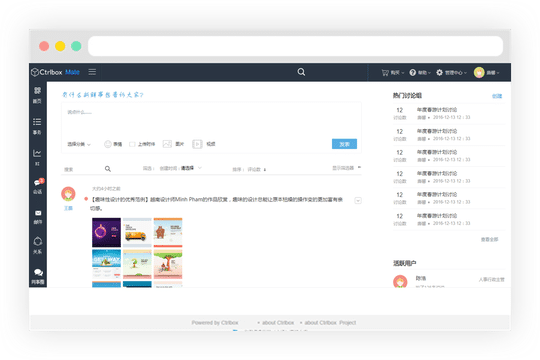Image resolution: width=540 pixels, height=360 pixels.
Task: Expand the show filters option
Action: coord(346,168)
